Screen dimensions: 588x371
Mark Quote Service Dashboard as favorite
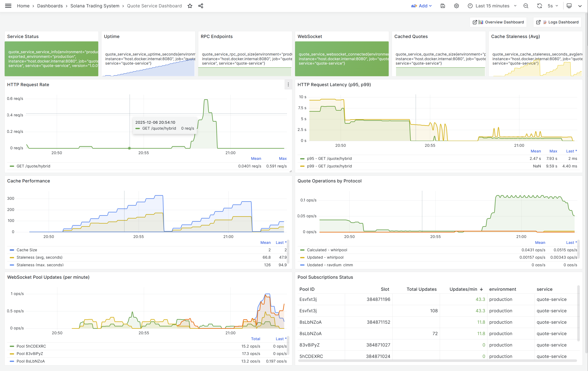point(190,6)
